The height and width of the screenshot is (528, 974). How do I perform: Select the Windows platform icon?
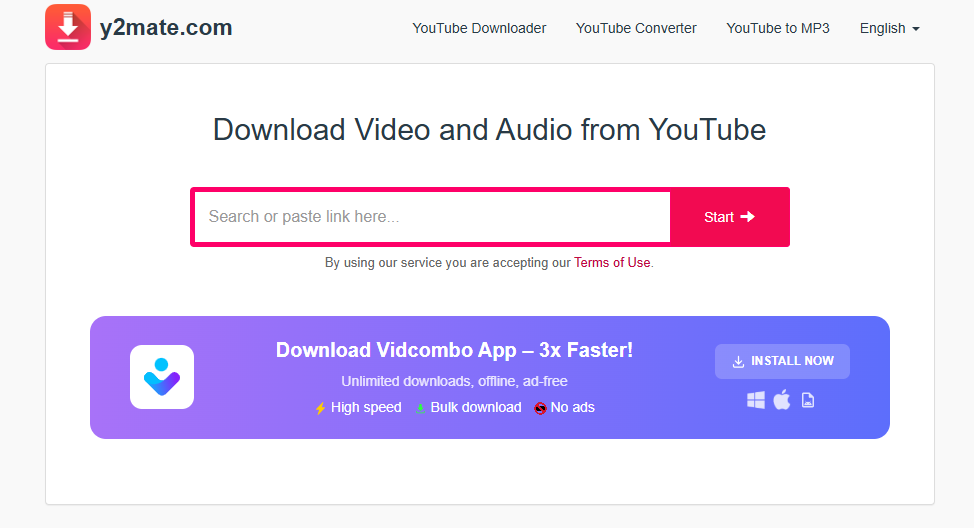pos(755,400)
